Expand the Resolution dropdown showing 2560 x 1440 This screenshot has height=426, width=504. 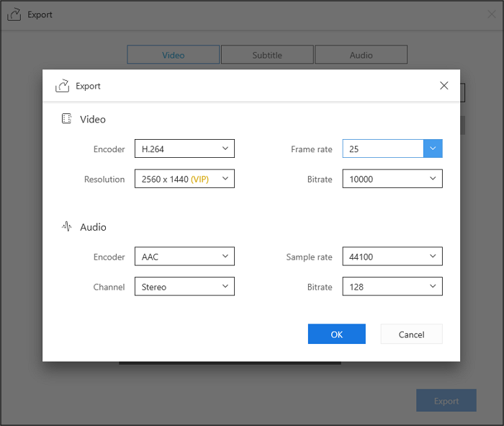coord(184,179)
